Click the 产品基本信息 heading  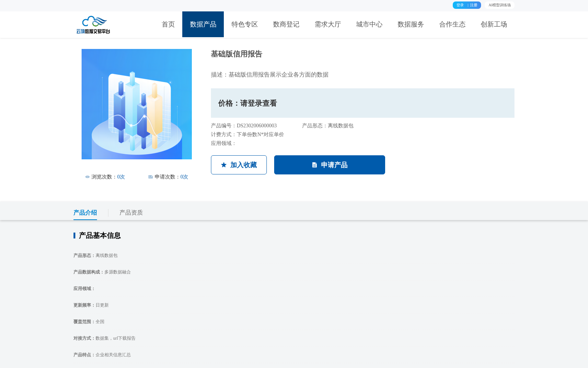(x=100, y=236)
